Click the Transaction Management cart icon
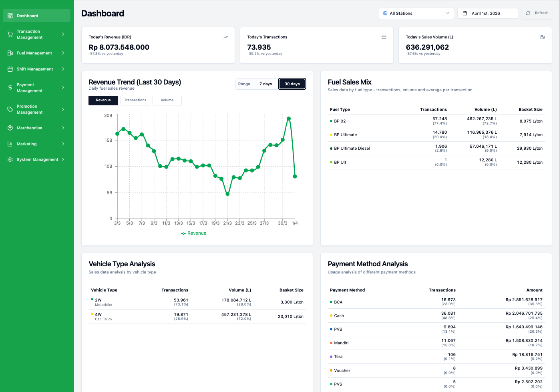 coord(10,34)
